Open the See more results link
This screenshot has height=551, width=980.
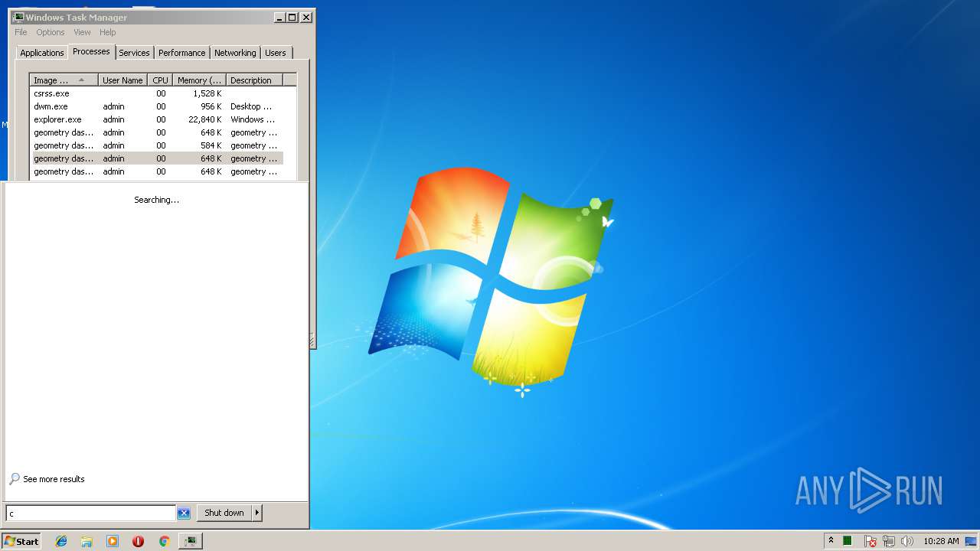(54, 479)
